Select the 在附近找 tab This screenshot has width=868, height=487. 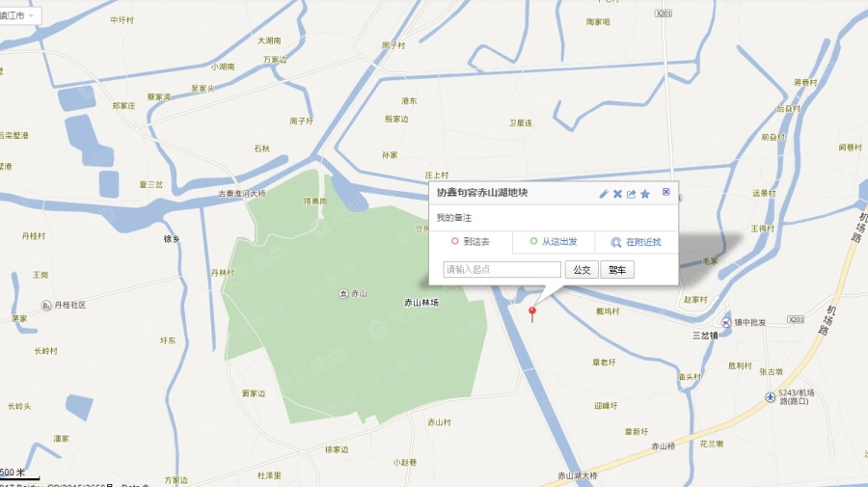coord(637,242)
